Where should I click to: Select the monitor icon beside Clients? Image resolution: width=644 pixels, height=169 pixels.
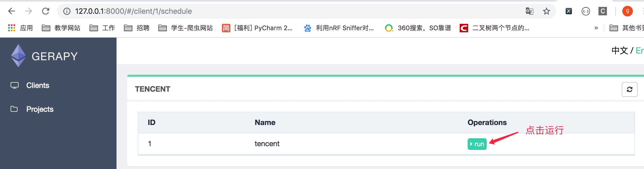(x=15, y=85)
